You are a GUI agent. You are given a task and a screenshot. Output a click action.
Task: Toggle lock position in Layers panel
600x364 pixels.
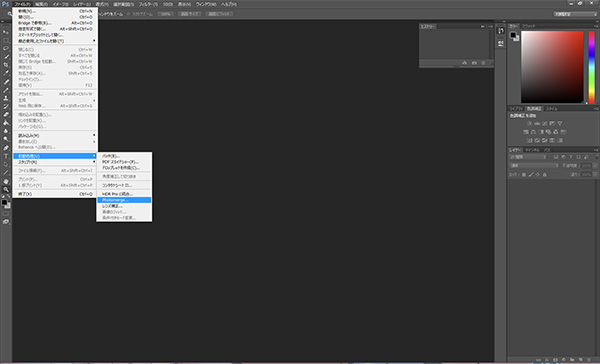tap(538, 175)
